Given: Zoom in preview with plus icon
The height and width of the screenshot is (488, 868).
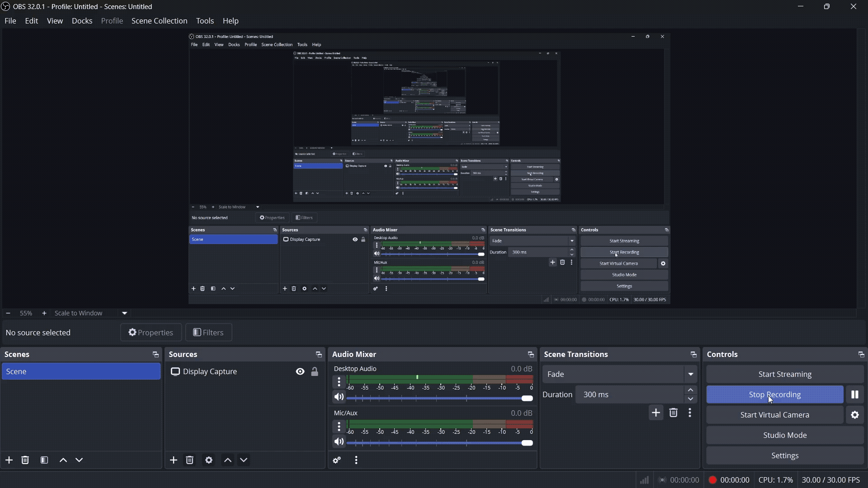Looking at the screenshot, I should click(x=44, y=313).
